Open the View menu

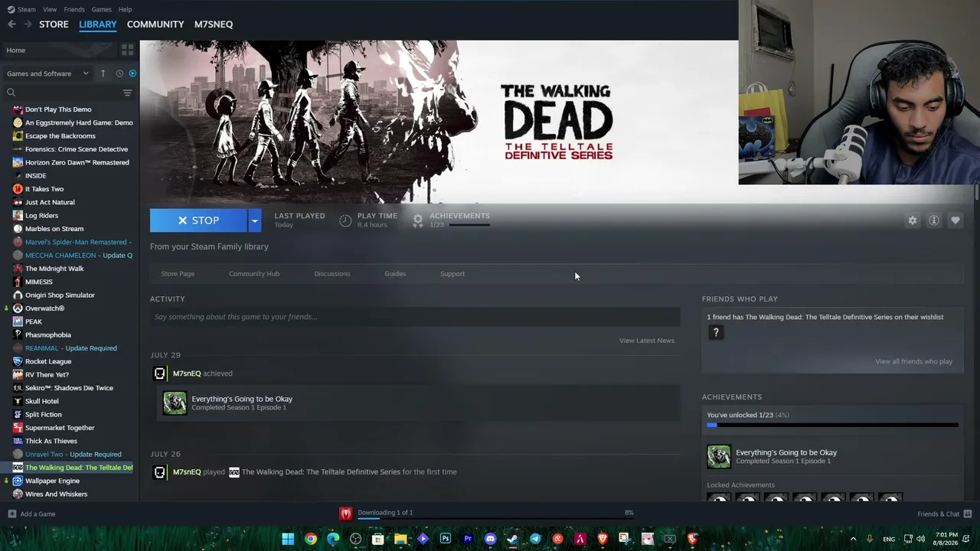coord(50,9)
